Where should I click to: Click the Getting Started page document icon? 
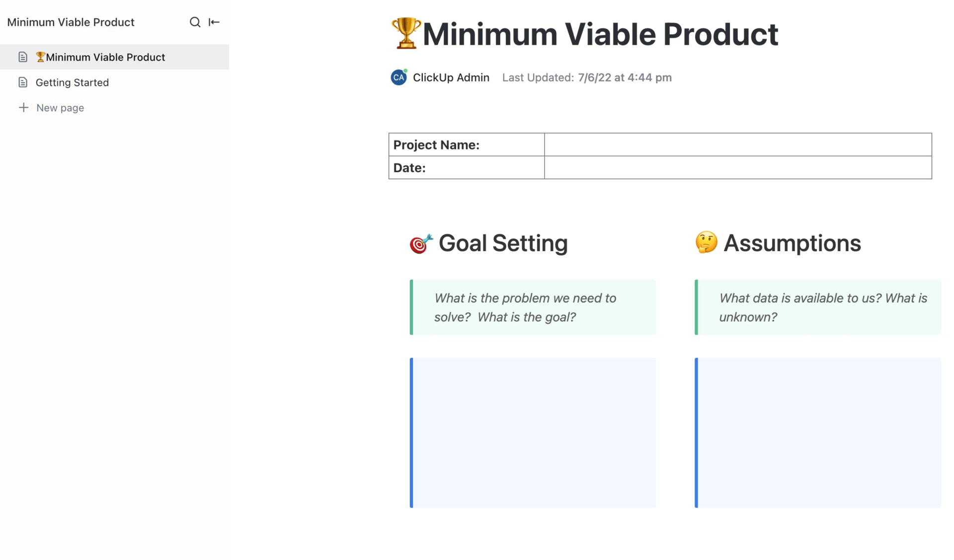[x=23, y=82]
